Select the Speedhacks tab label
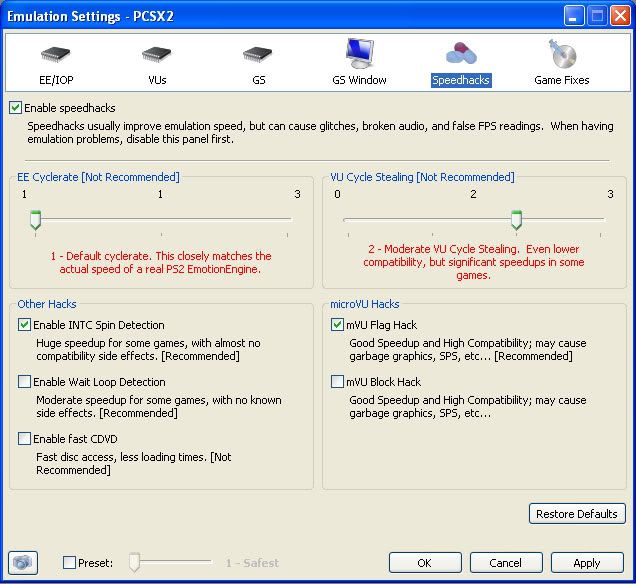 (x=461, y=80)
